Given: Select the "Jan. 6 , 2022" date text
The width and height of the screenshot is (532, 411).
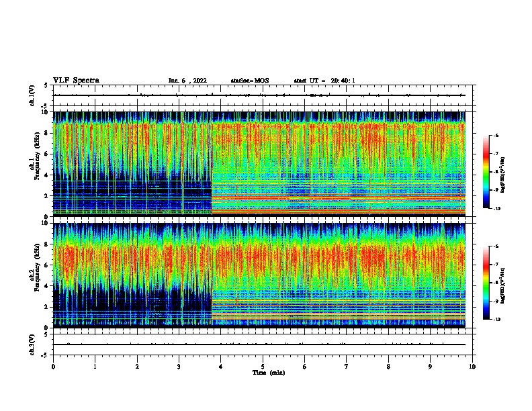Looking at the screenshot, I should click(187, 81).
